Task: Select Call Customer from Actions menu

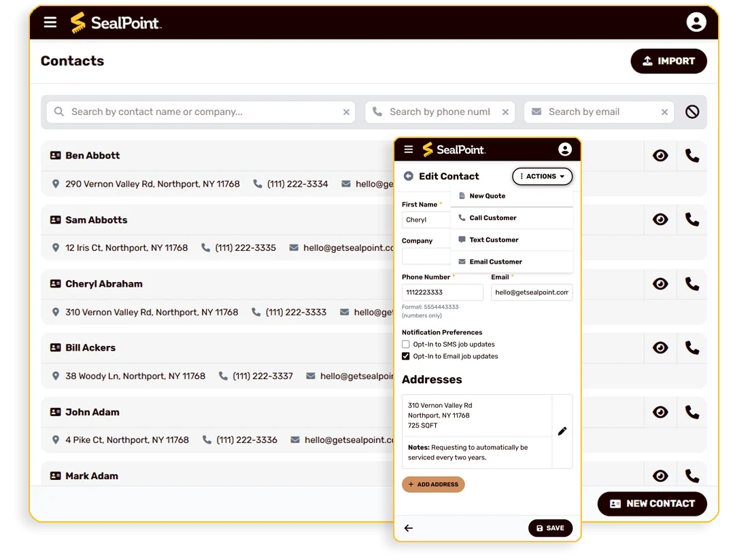Action: tap(511, 217)
